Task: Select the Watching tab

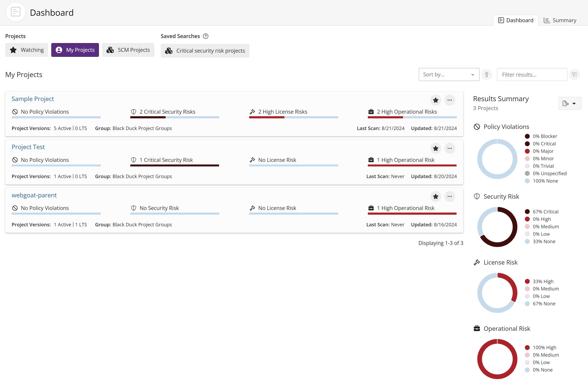Action: point(27,50)
